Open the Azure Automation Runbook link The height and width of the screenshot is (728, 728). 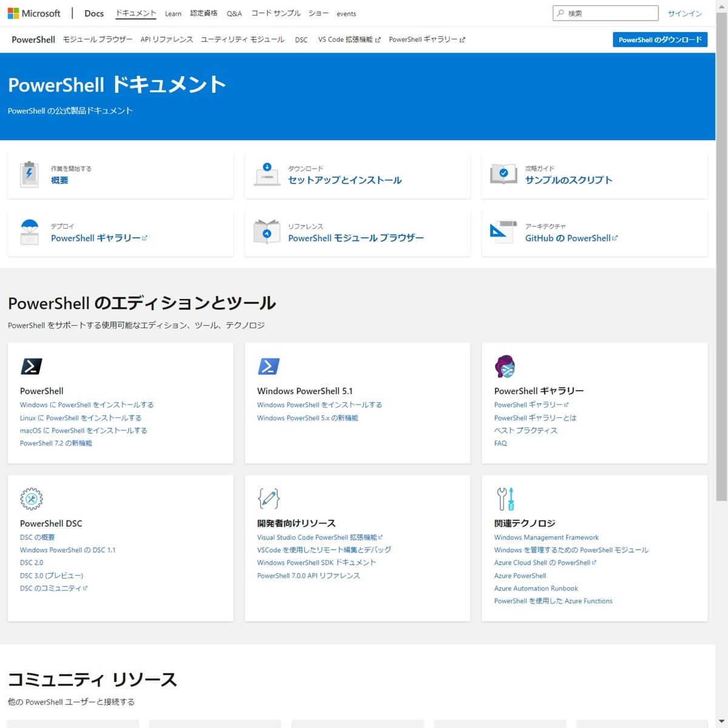point(536,588)
